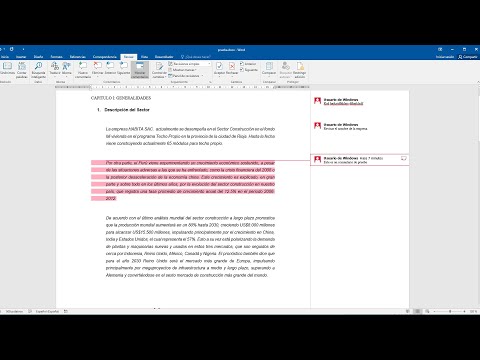Image resolution: width=480 pixels, height=360 pixels.
Task: Open the Correspondencia ribbon tab
Action: click(x=105, y=57)
